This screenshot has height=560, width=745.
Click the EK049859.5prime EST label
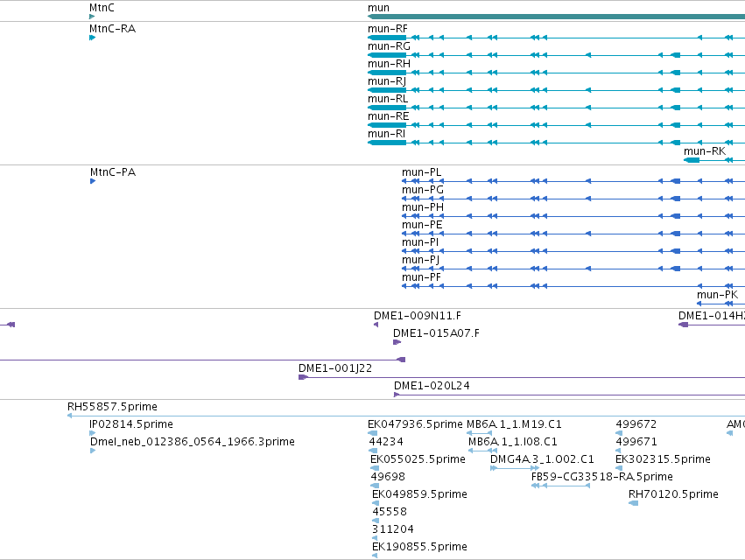419,494
